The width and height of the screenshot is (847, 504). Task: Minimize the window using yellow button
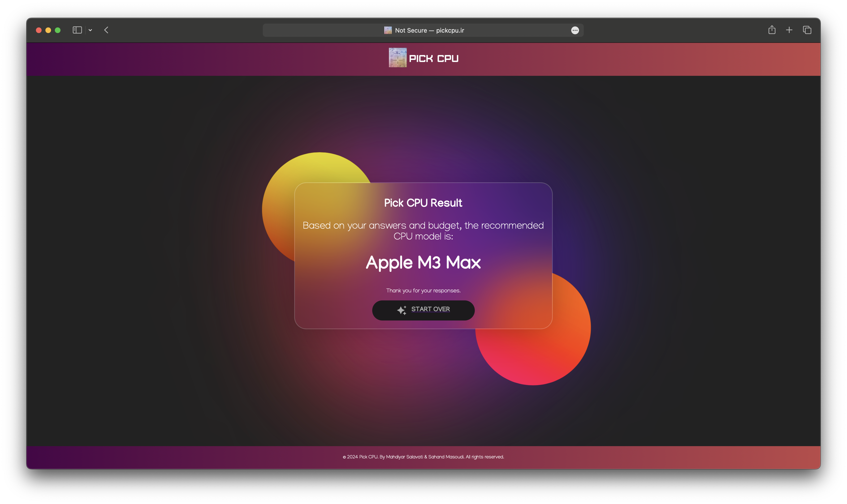(x=48, y=30)
